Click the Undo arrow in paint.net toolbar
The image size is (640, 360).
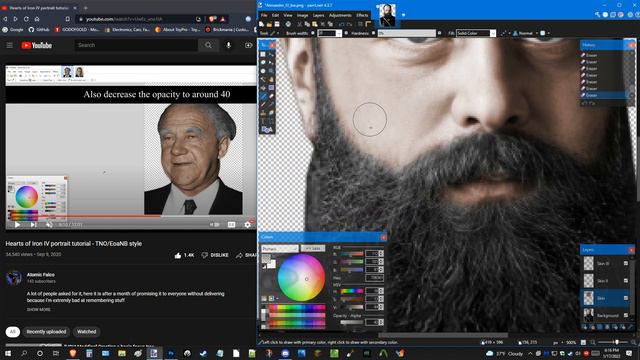tap(341, 24)
